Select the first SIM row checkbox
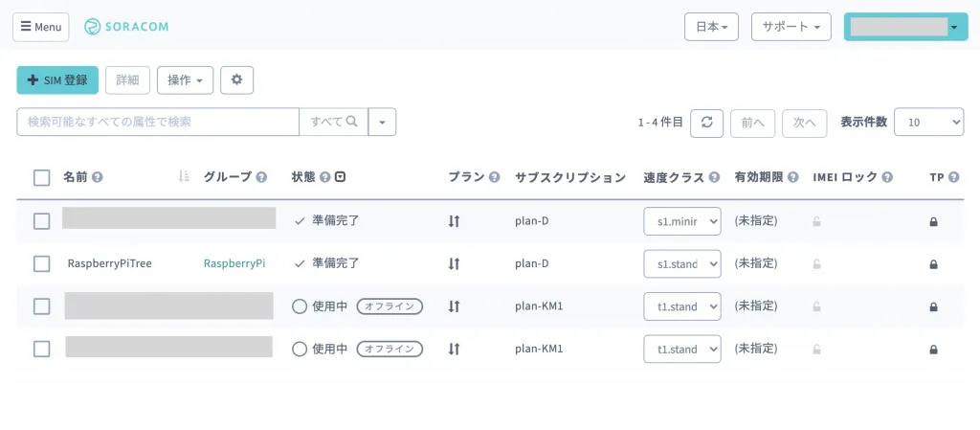 tap(42, 221)
